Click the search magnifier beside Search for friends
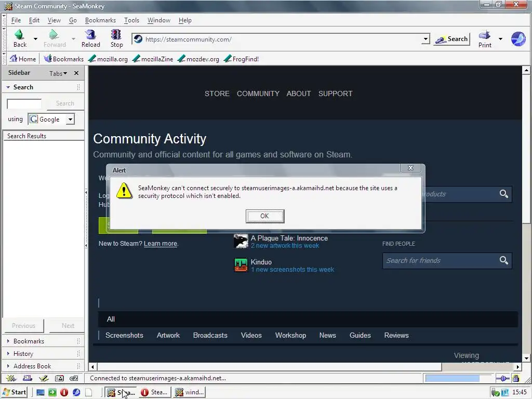The width and height of the screenshot is (532, 399). (x=504, y=260)
